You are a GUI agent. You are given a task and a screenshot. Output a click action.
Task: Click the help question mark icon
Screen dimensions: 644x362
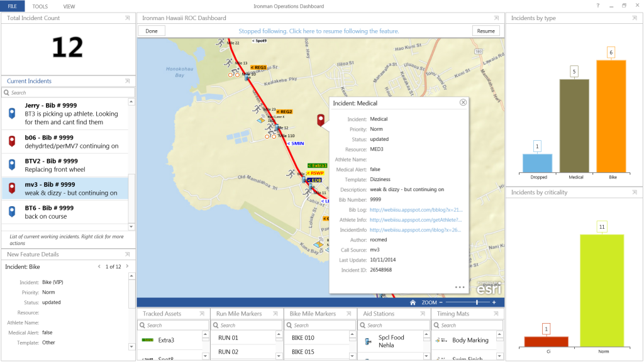[x=598, y=6]
